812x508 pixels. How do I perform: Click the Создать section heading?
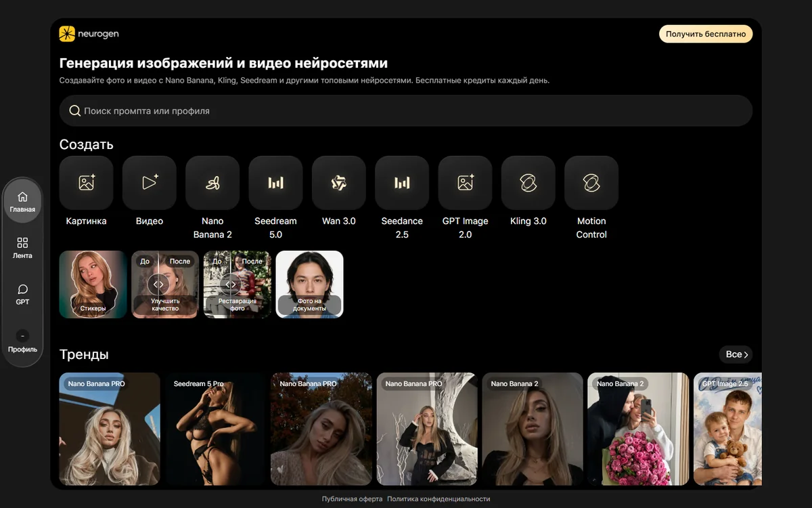86,144
